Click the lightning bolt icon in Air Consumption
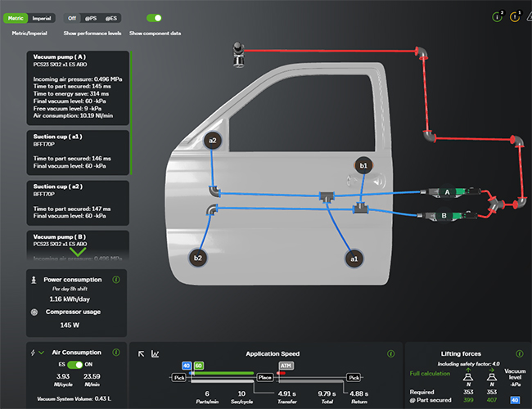The image size is (532, 409). [33, 353]
